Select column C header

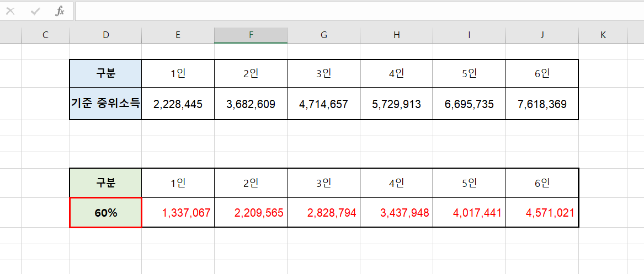tap(46, 35)
